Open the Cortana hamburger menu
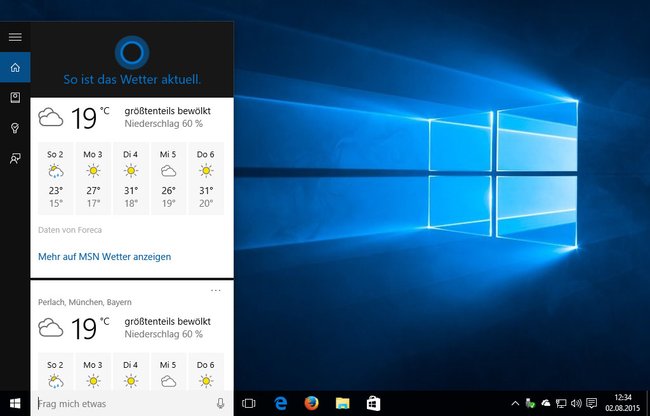Screen dimensions: 650x416 point(15,37)
